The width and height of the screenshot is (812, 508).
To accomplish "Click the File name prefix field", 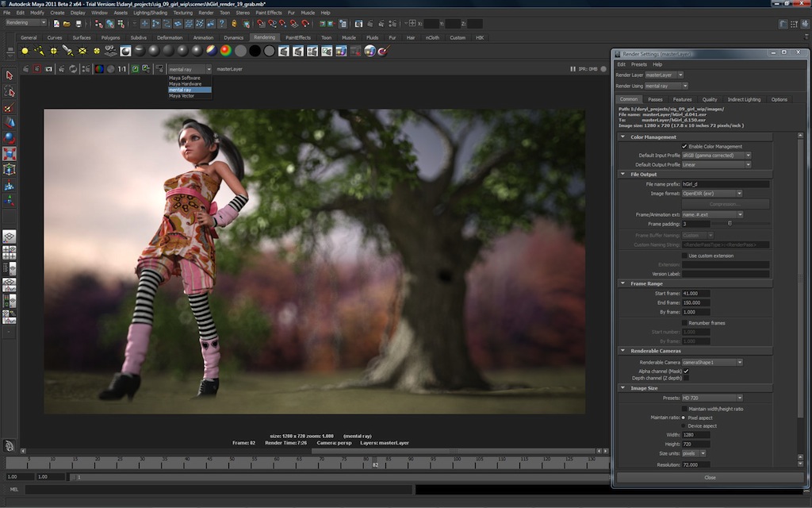I will [726, 183].
